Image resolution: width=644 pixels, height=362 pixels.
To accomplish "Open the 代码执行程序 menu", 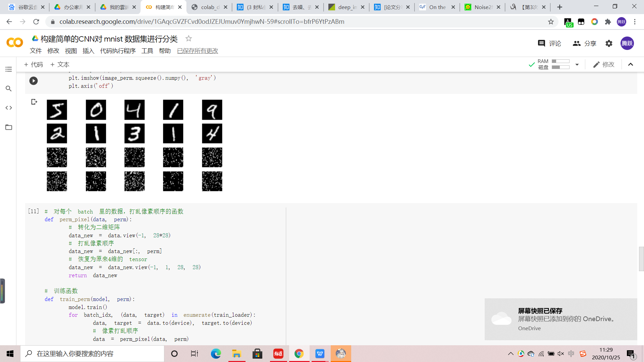I will pyautogui.click(x=118, y=51).
